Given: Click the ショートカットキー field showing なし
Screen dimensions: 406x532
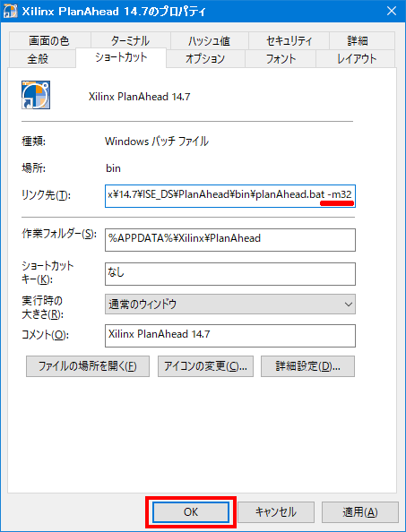Looking at the screenshot, I should (230, 274).
